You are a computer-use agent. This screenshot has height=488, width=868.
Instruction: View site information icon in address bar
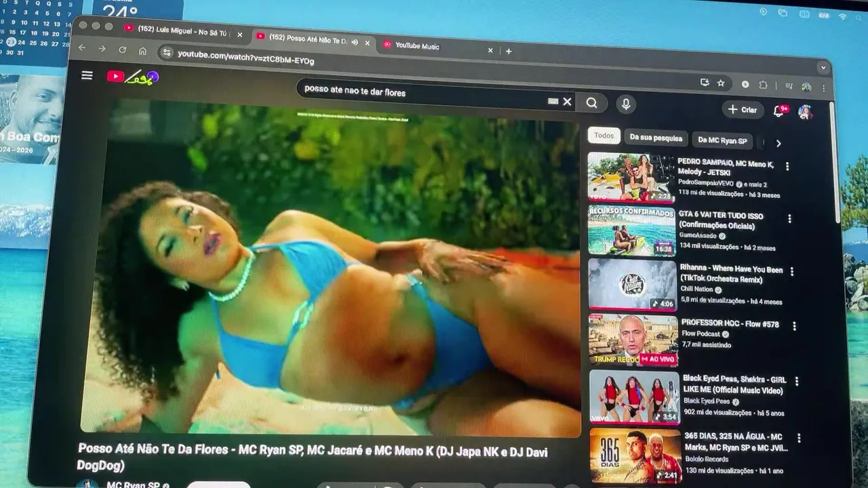(x=167, y=53)
